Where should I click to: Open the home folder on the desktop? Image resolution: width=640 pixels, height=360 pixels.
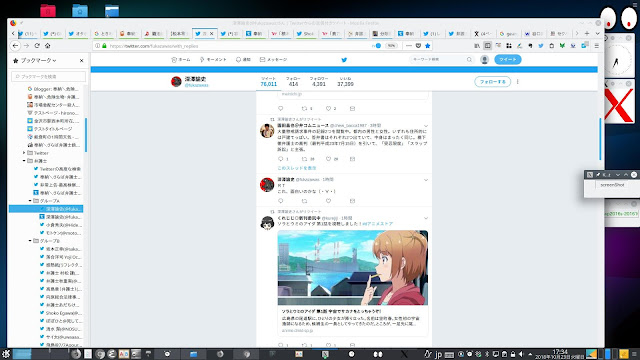click(x=80, y=10)
